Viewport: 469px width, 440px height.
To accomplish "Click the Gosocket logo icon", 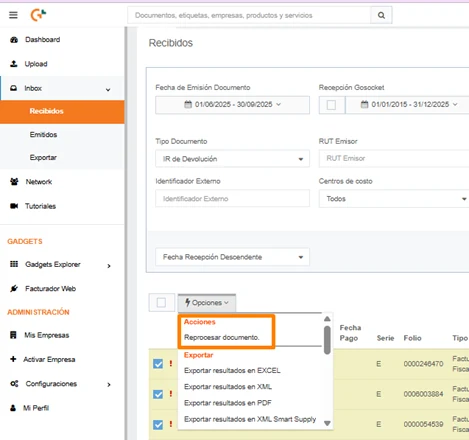I will pyautogui.click(x=38, y=15).
